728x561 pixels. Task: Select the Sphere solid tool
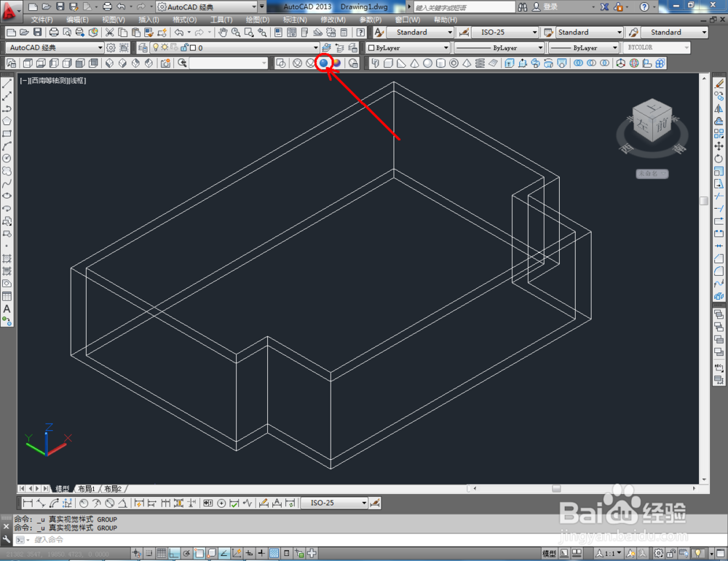[427, 63]
